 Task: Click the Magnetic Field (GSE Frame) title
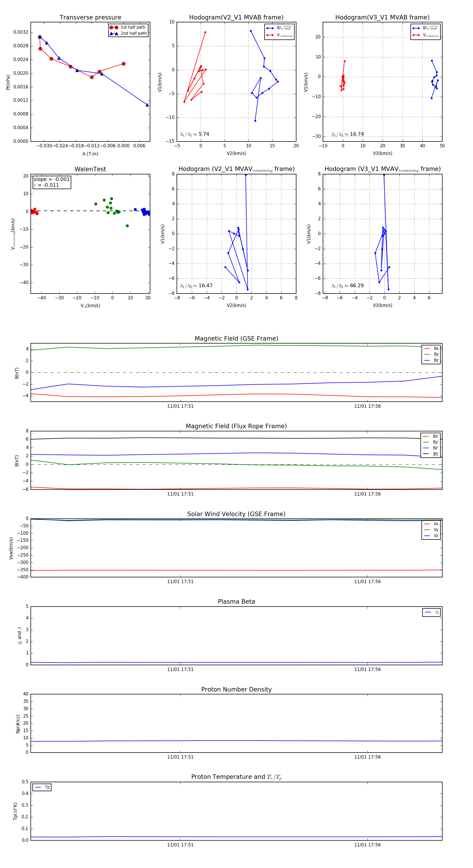pos(236,339)
